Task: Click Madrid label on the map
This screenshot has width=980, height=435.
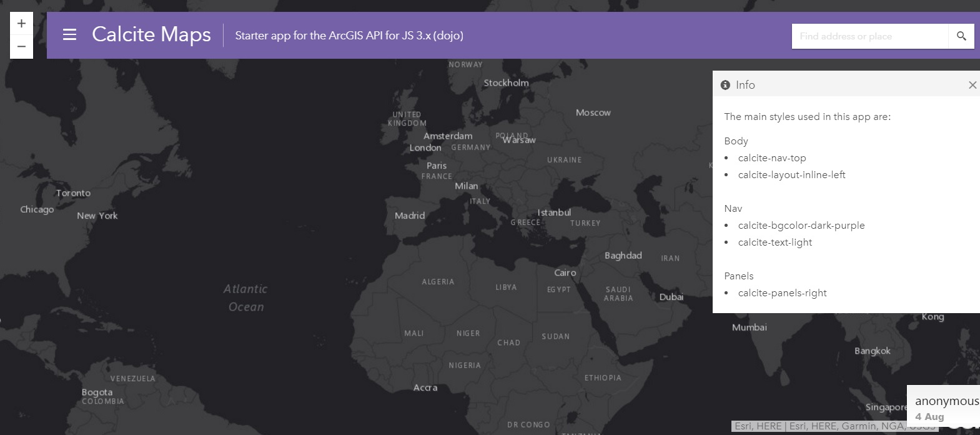Action: (410, 216)
